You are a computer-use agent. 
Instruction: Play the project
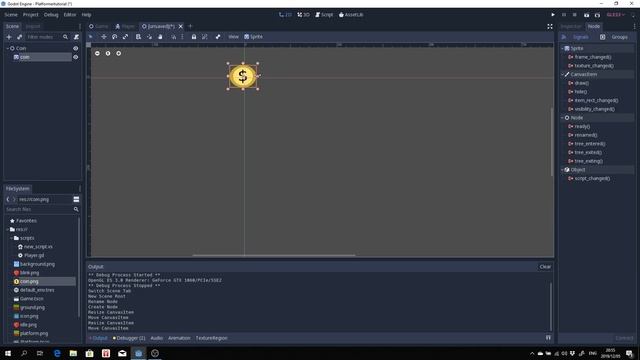[553, 15]
